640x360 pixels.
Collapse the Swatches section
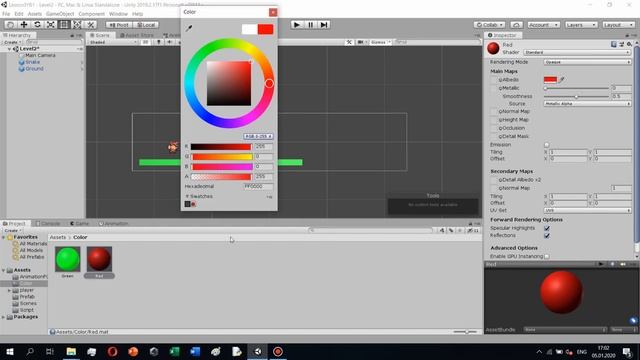pyautogui.click(x=187, y=196)
